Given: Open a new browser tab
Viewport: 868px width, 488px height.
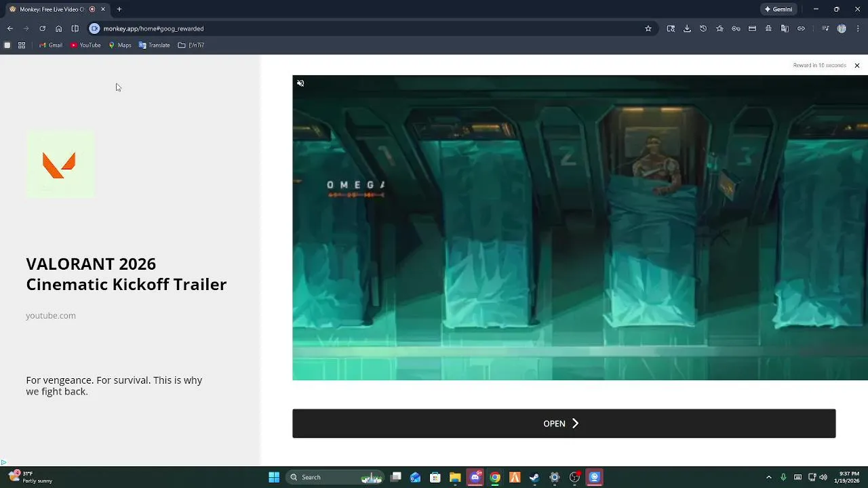Looking at the screenshot, I should click(x=119, y=9).
